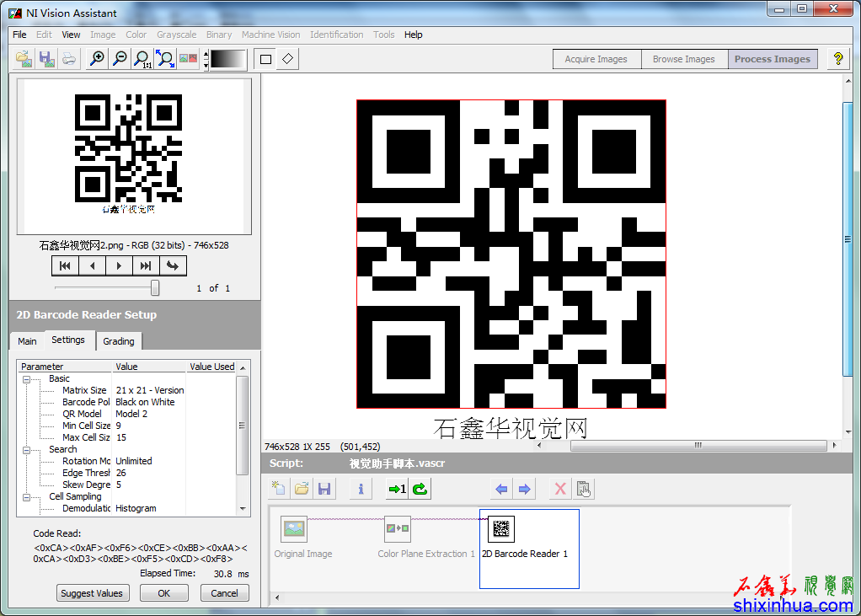Go to the next image
The image size is (861, 616).
[119, 265]
